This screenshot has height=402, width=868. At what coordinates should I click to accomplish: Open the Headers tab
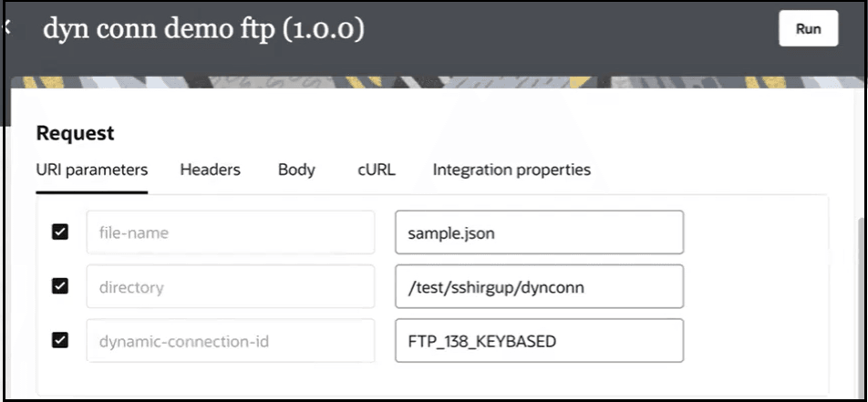pos(211,170)
